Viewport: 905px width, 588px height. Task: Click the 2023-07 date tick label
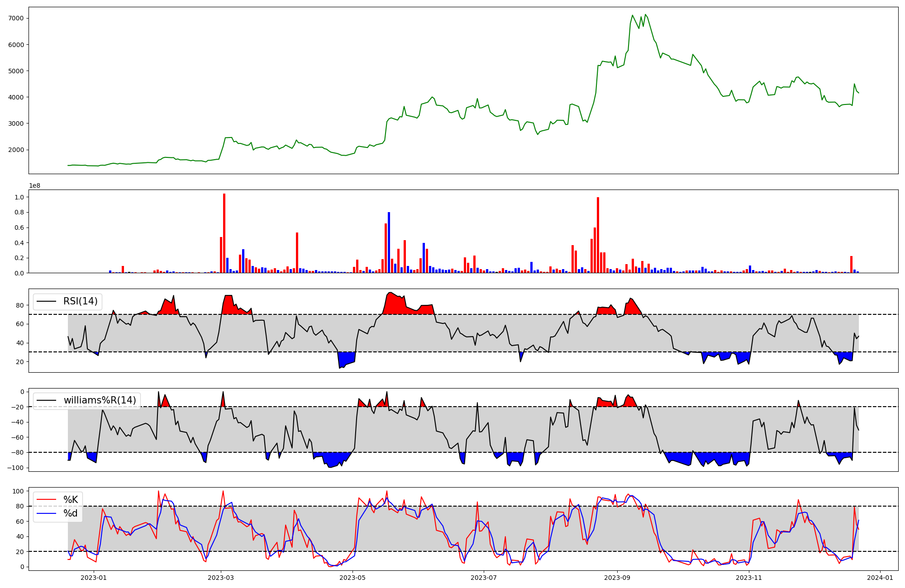484,578
